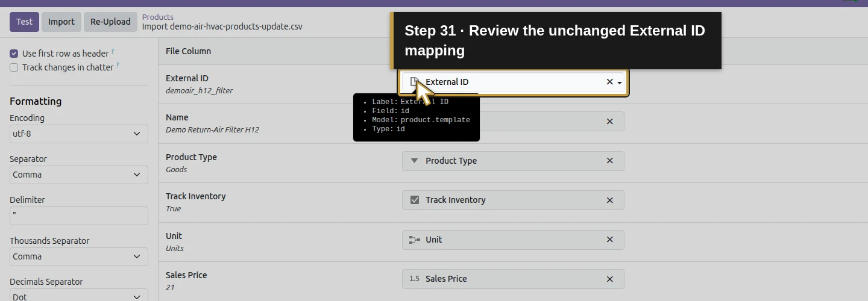This screenshot has width=868, height=301.
Task: Clear the Sales Price field mapping
Action: pyautogui.click(x=609, y=279)
